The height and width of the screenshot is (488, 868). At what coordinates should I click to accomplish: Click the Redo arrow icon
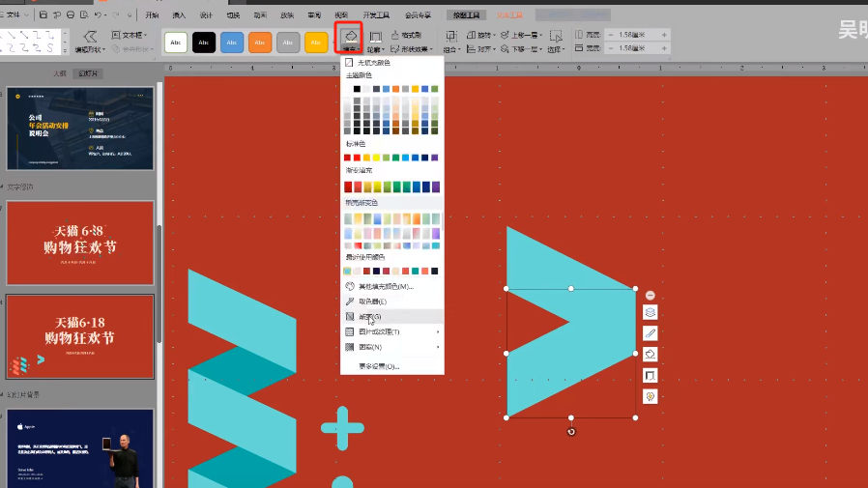[x=116, y=14]
